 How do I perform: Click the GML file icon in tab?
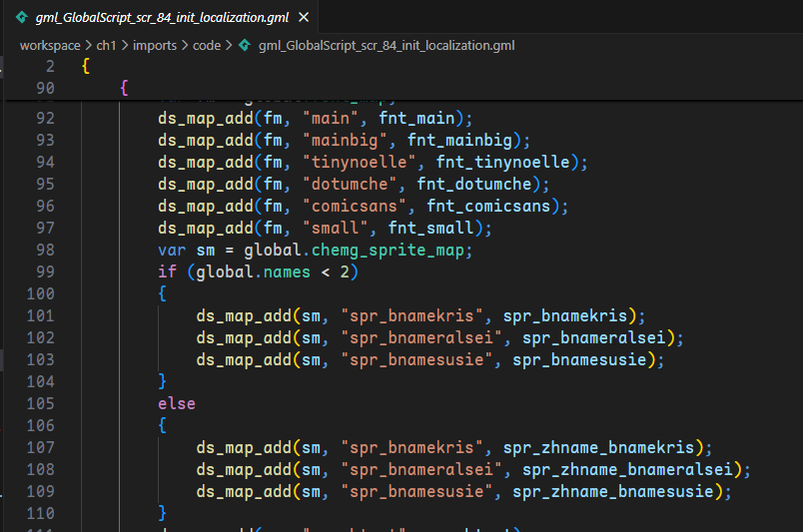(x=22, y=17)
